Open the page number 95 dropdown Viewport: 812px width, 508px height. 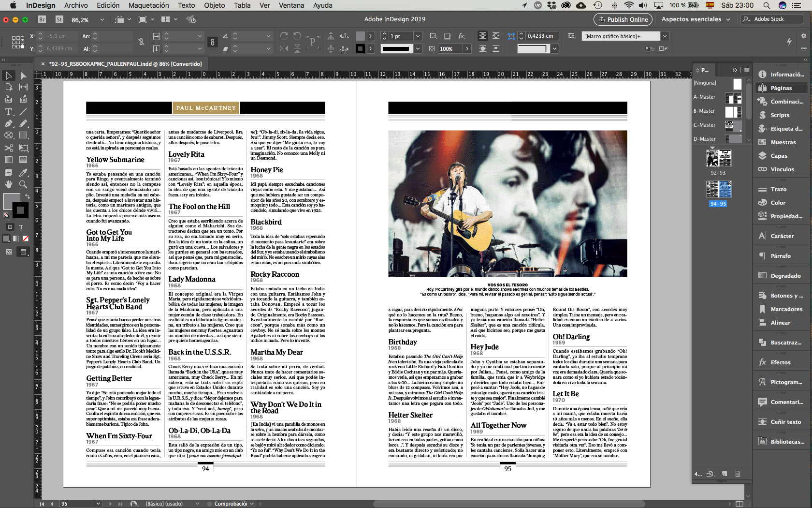click(x=98, y=504)
